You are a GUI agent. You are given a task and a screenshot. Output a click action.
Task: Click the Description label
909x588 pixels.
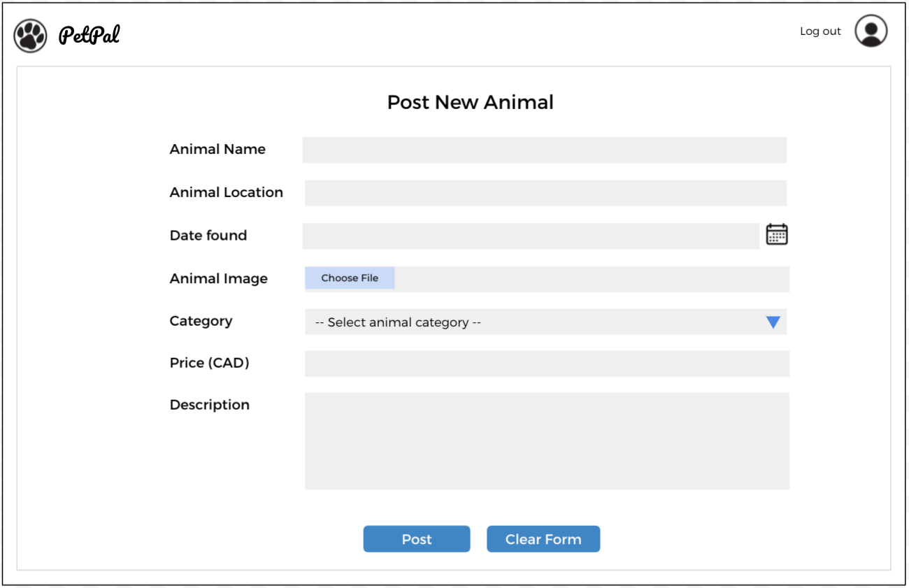pos(210,405)
